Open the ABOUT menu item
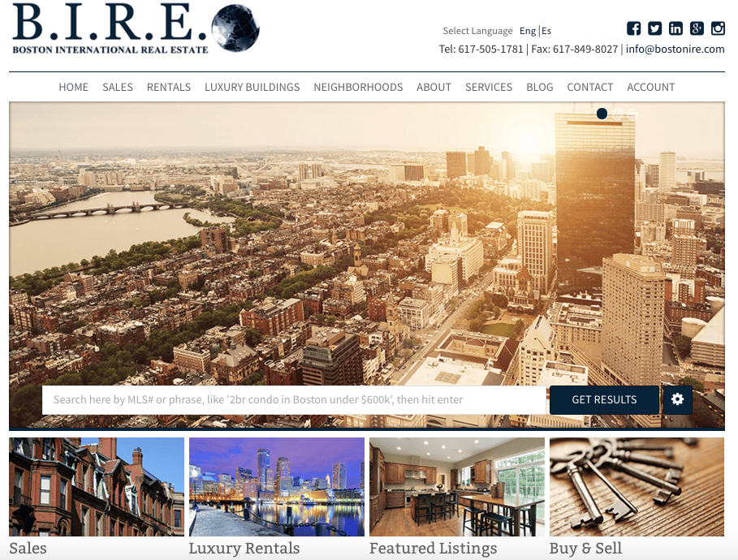This screenshot has height=560, width=738. [x=434, y=87]
